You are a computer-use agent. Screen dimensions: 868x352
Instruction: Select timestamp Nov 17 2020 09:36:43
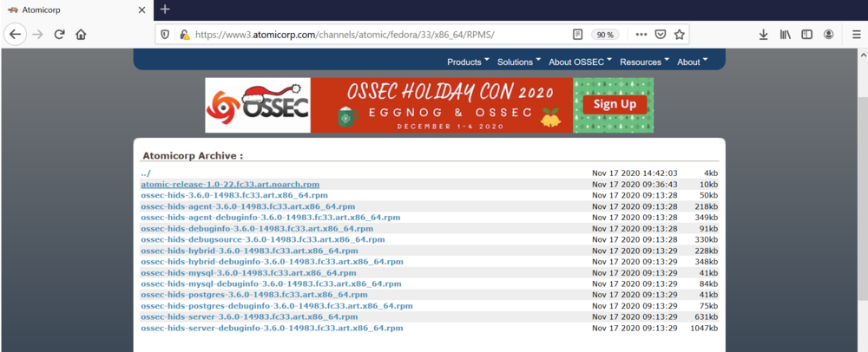(x=635, y=185)
